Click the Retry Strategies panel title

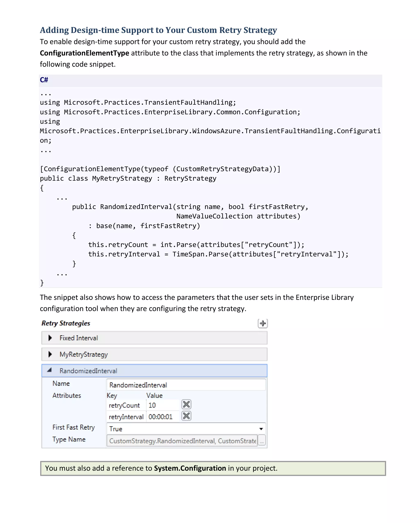coord(66,323)
